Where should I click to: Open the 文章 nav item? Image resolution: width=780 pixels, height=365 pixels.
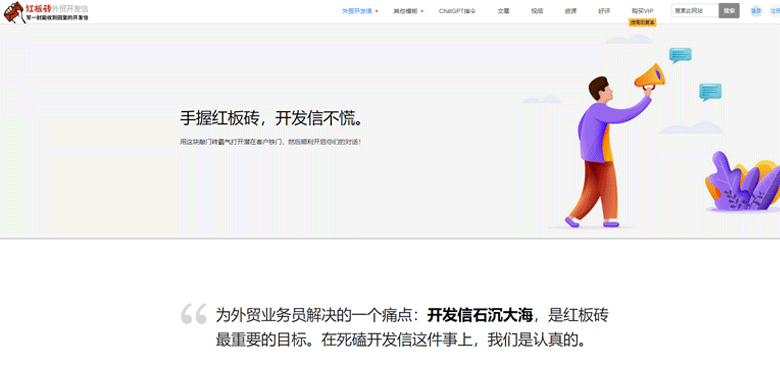point(503,11)
